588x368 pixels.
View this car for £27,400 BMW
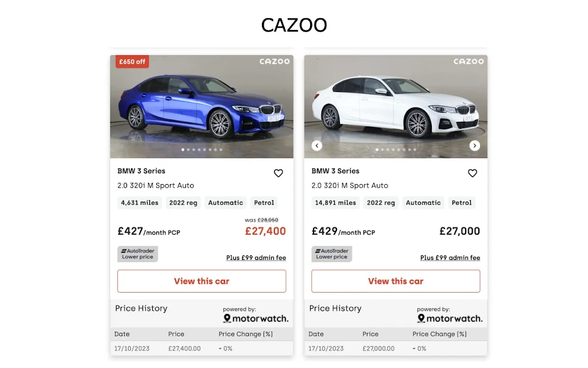pyautogui.click(x=202, y=281)
